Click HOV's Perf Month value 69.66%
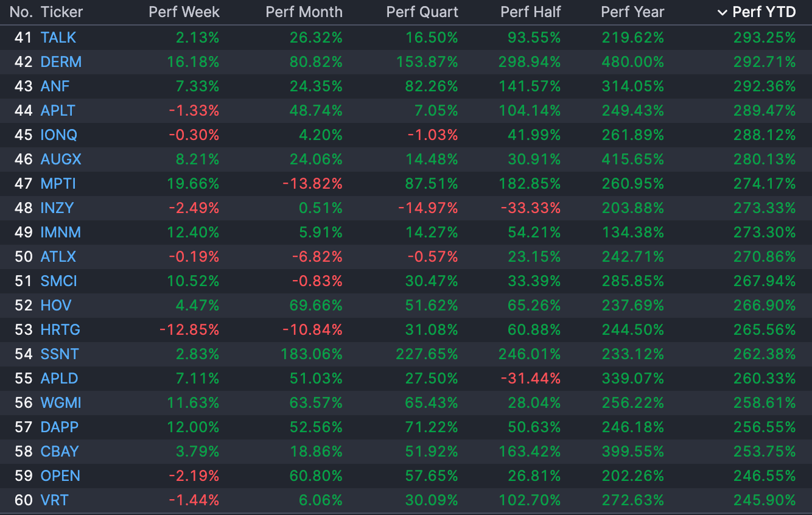The width and height of the screenshot is (812, 515). [316, 306]
